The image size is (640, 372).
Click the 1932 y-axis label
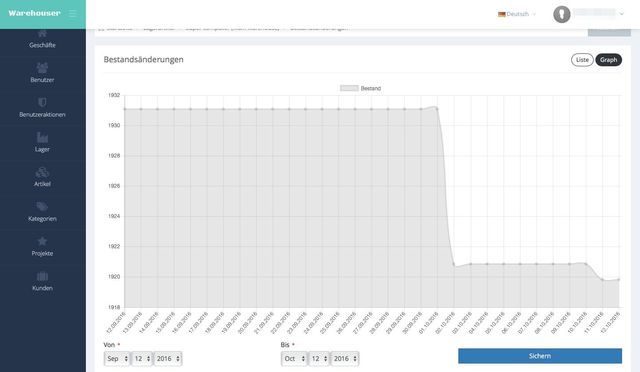pos(114,95)
